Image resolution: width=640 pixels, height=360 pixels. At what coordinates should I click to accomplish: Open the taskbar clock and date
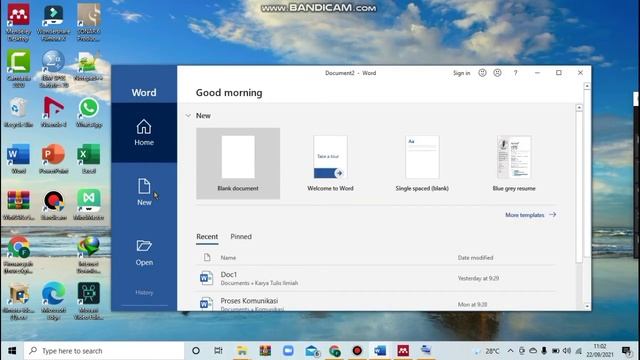[600, 351]
